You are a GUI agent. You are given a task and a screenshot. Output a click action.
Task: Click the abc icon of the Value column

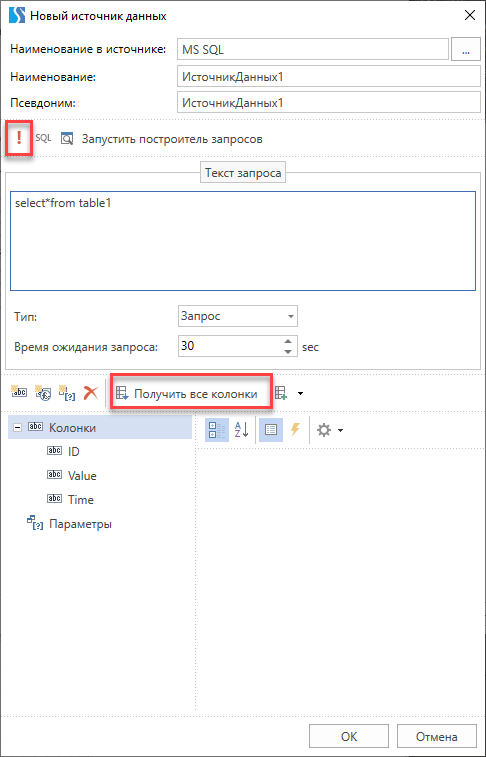click(x=55, y=475)
